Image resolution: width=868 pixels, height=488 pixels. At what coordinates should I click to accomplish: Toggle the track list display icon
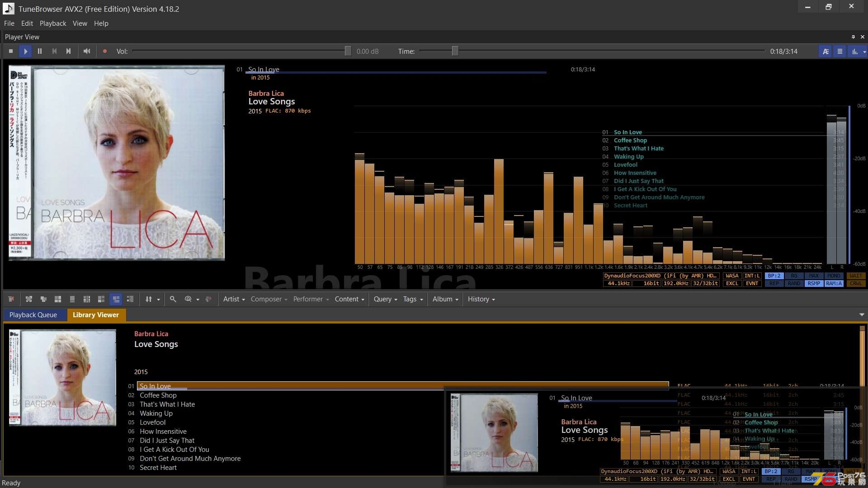pyautogui.click(x=840, y=52)
